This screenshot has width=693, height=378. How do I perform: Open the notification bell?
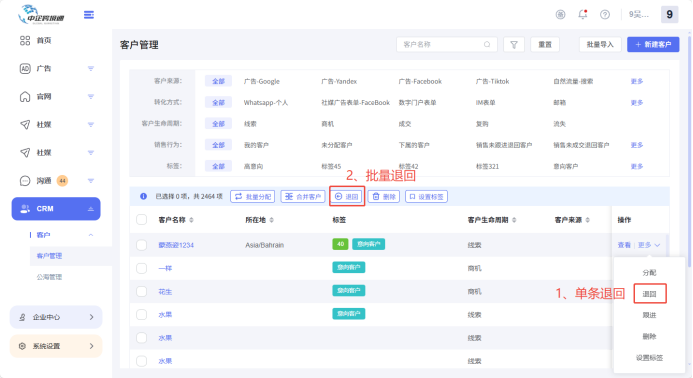pyautogui.click(x=583, y=15)
